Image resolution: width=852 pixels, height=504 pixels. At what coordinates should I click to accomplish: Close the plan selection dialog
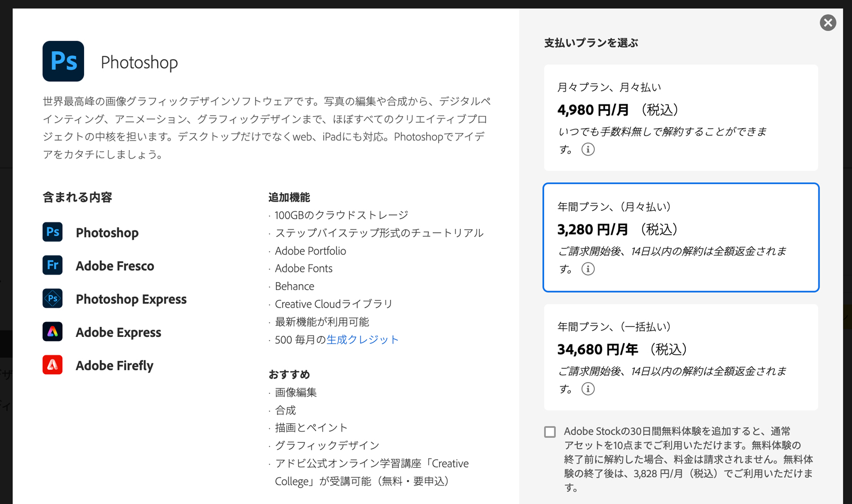click(x=828, y=23)
